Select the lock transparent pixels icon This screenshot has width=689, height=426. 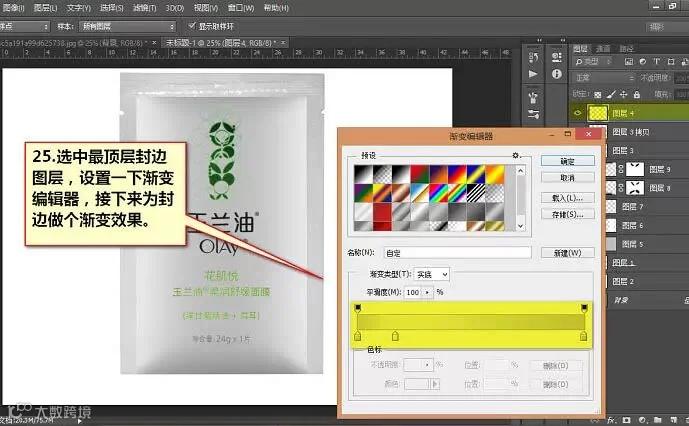click(598, 94)
